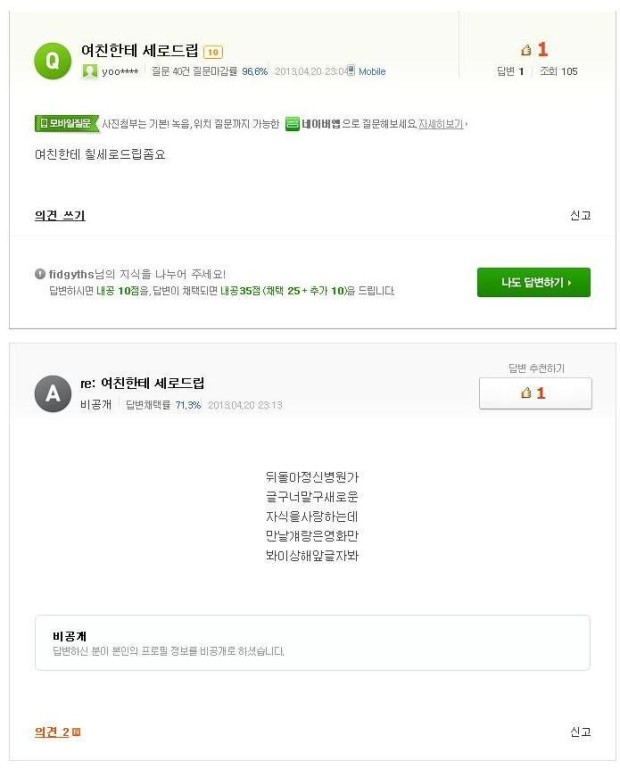620x769 pixels.
Task: Click the green 모바일질문 badge
Action: pyautogui.click(x=67, y=123)
